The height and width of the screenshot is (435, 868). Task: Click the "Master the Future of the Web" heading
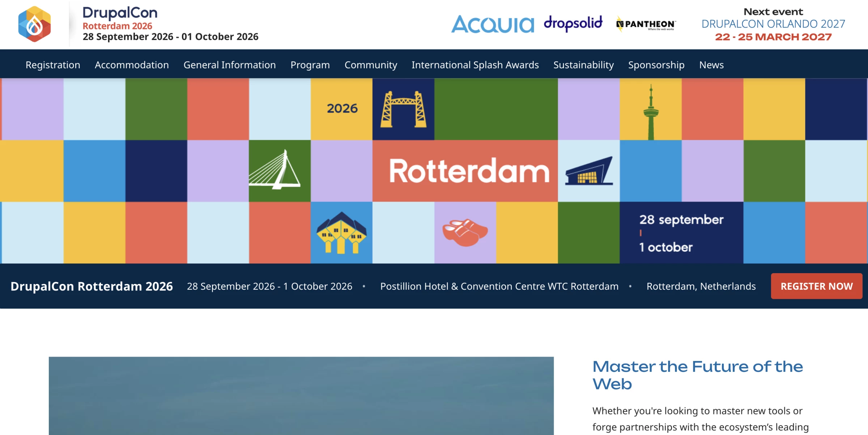click(x=698, y=375)
